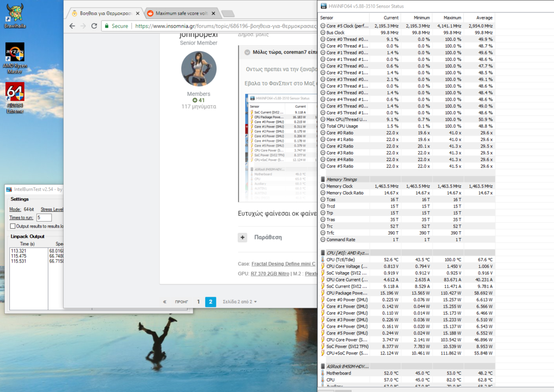Collapse the coreman7 quote chevron
The width and height of the screenshot is (554, 392).
coord(247,52)
